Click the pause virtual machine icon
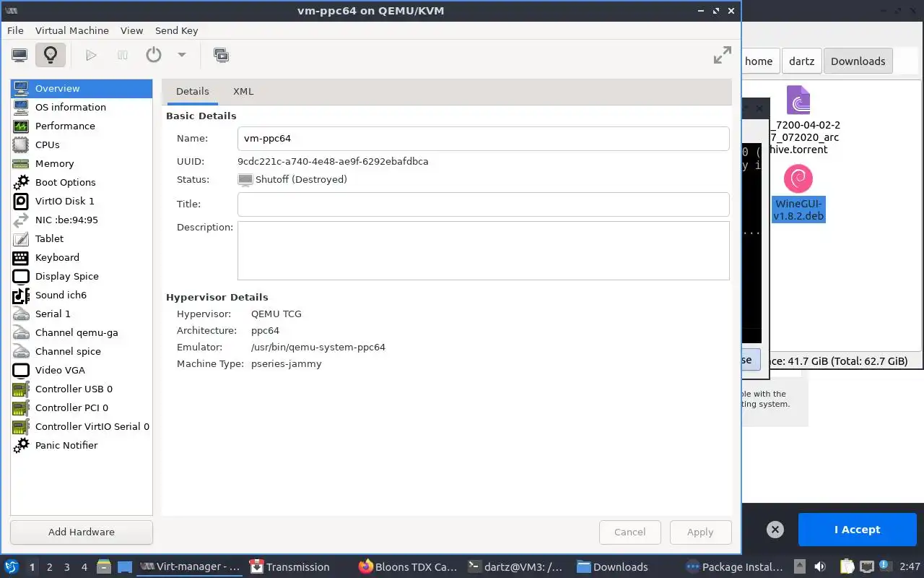The height and width of the screenshot is (578, 924). [123, 55]
